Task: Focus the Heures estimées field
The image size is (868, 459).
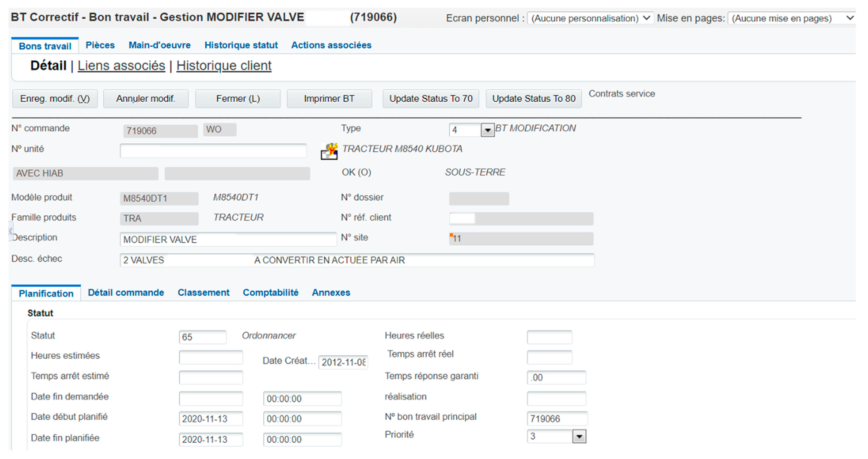Action: 211,357
